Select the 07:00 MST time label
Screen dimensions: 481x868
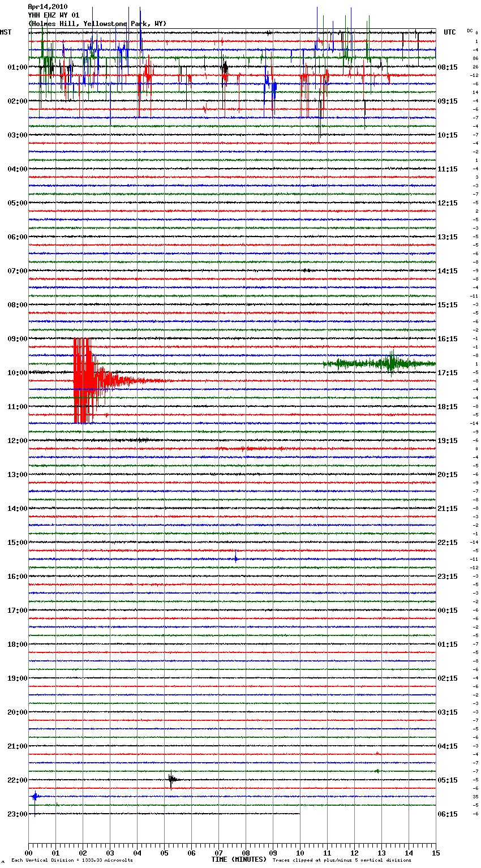(x=18, y=271)
